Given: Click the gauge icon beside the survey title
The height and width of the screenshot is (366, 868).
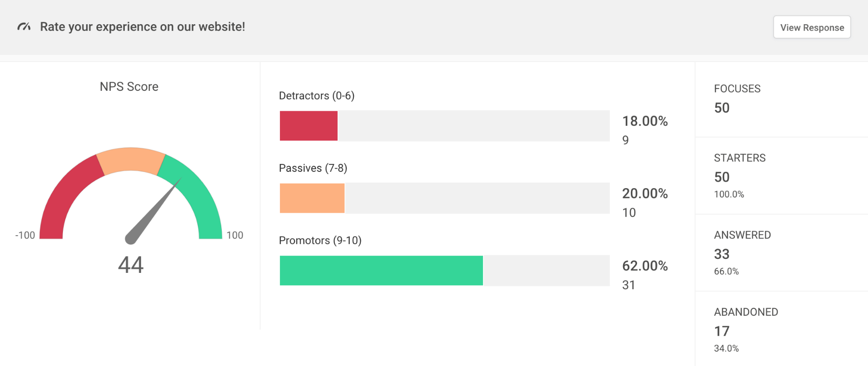Looking at the screenshot, I should (x=24, y=27).
